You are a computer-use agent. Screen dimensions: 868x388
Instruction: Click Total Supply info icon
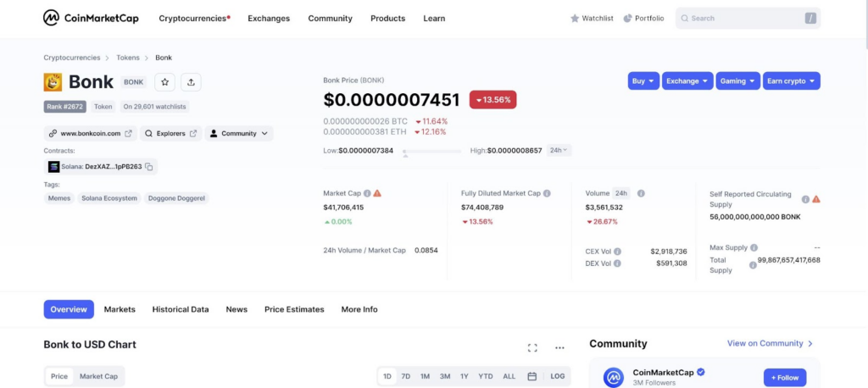click(x=753, y=265)
